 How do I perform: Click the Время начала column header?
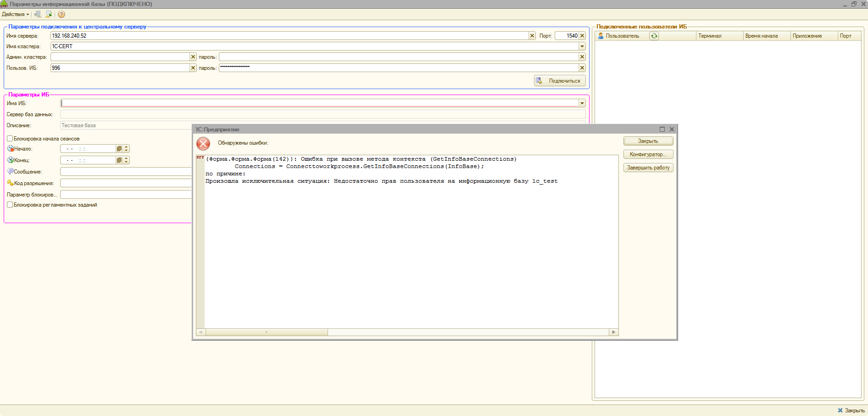(767, 36)
